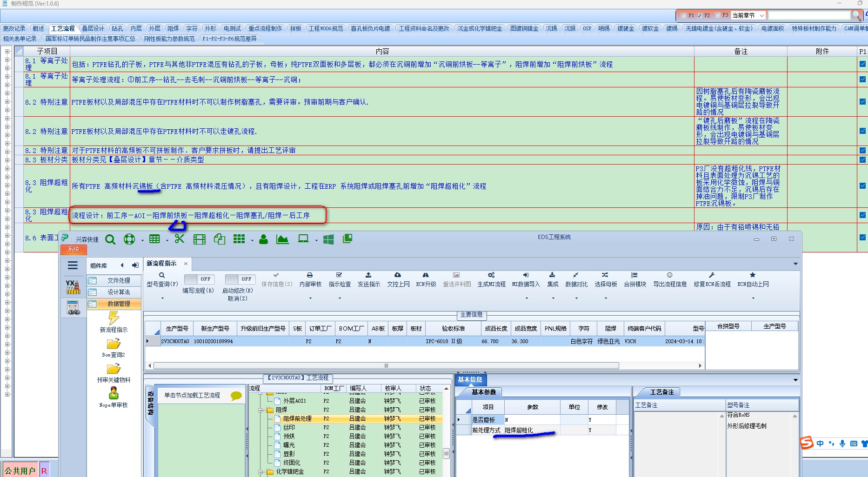Open Nope单审核 shortcut icon
This screenshot has height=477, width=868.
click(114, 397)
